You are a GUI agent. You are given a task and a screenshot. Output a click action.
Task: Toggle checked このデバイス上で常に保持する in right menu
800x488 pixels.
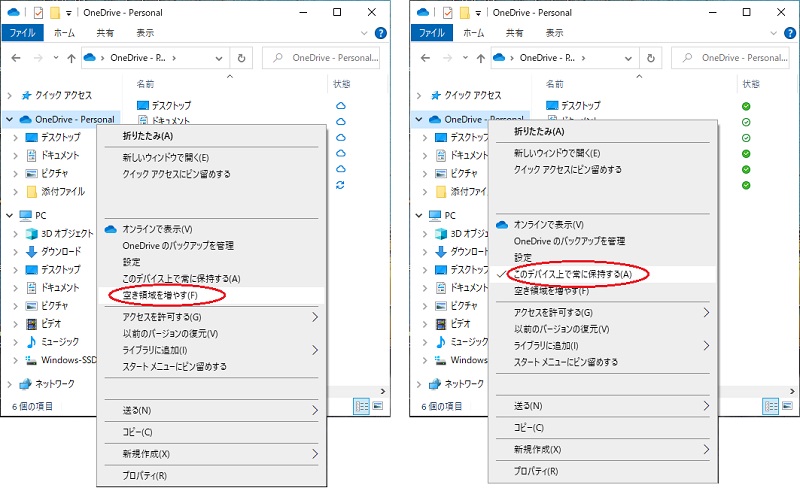click(572, 274)
